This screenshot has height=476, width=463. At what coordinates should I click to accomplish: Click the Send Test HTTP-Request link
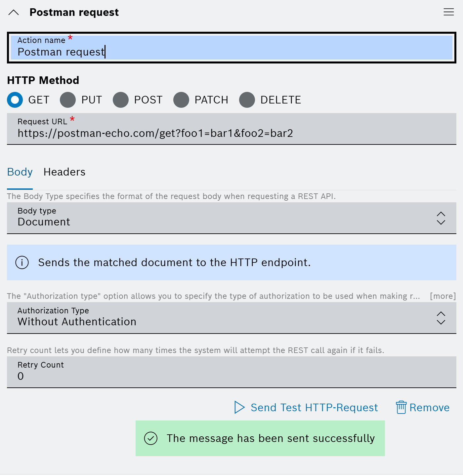[x=314, y=408]
